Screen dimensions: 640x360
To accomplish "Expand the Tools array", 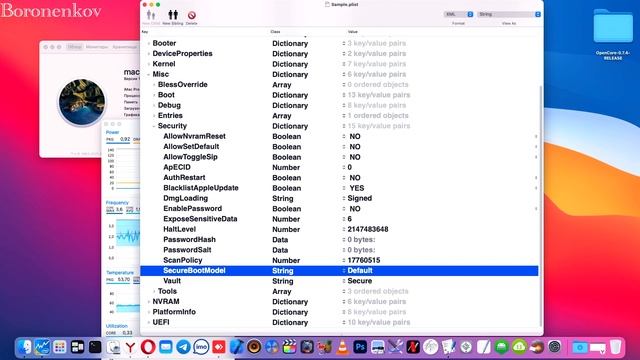I will (x=154, y=291).
